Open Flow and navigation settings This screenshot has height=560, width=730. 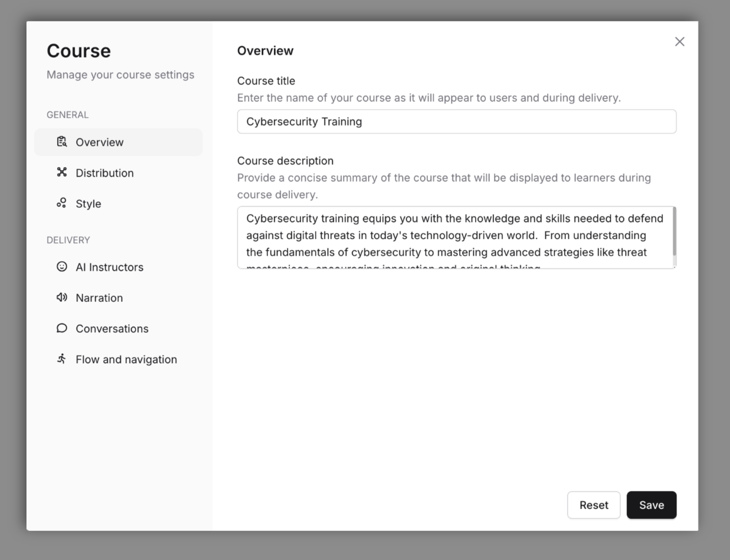(126, 359)
